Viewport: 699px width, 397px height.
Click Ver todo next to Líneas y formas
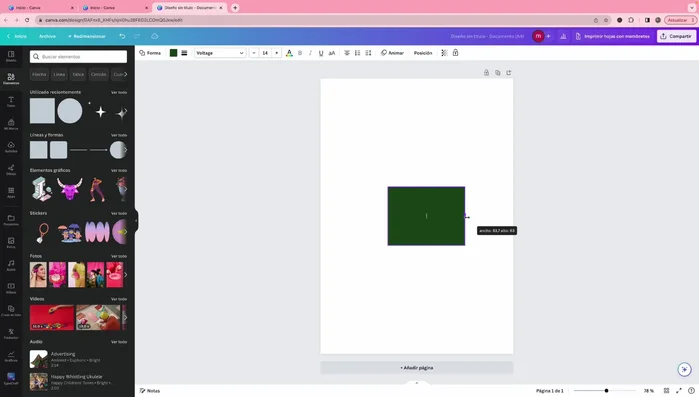pos(119,135)
